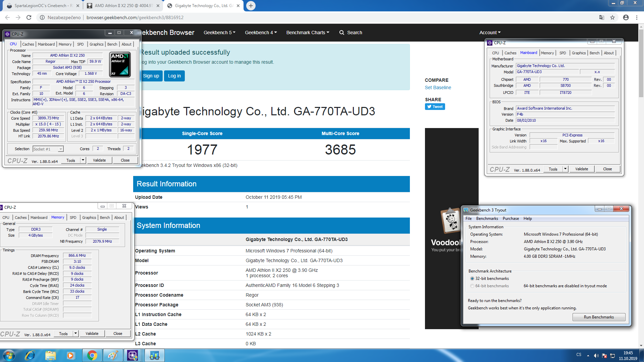This screenshot has height=362, width=644.
Task: Open Benchmark Charts dropdown
Action: [308, 33]
